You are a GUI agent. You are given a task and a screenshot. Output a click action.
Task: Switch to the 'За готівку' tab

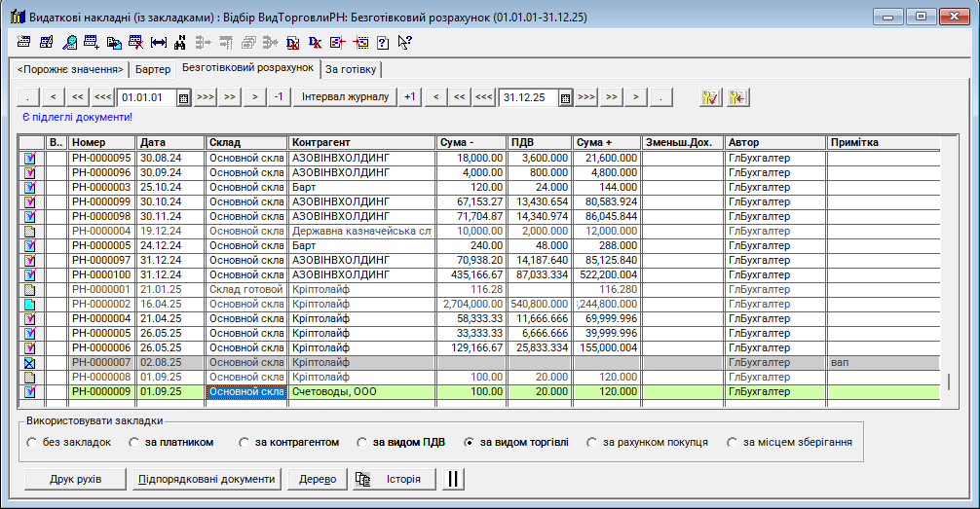click(351, 70)
